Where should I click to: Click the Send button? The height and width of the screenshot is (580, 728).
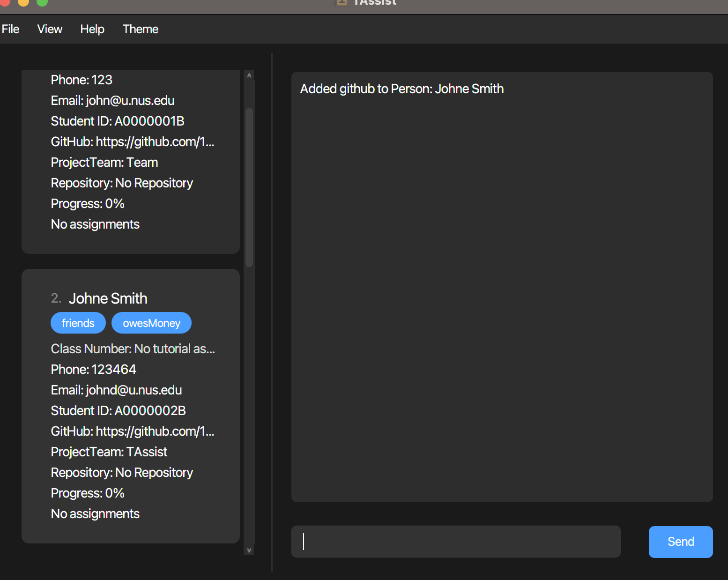[681, 542]
